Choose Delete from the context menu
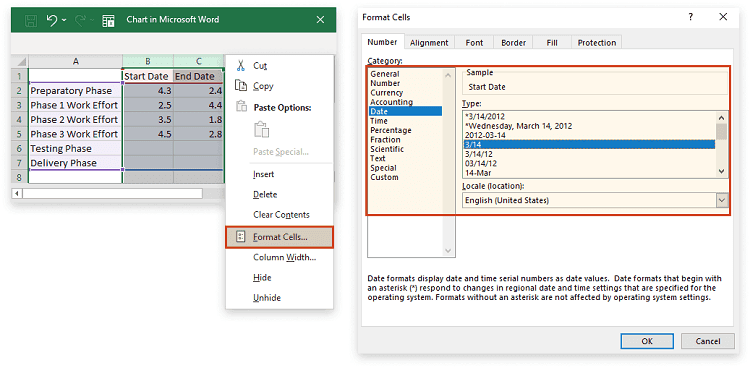750x368 pixels. [x=265, y=195]
